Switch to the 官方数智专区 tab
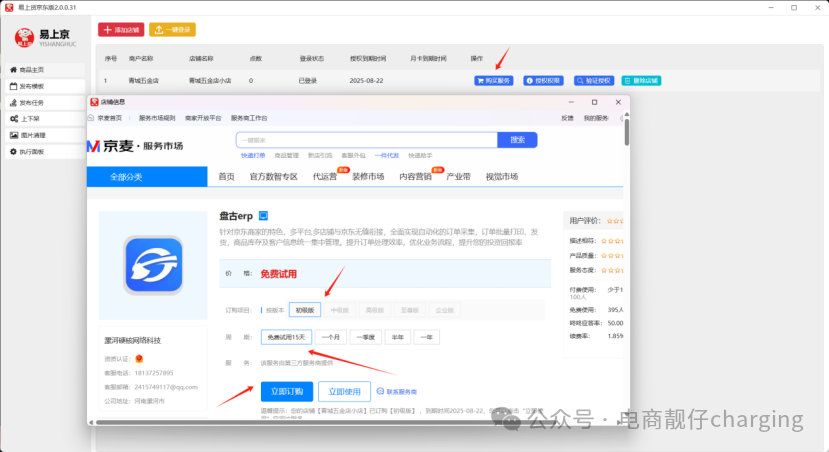Screen dimensions: 829x452 274,177
